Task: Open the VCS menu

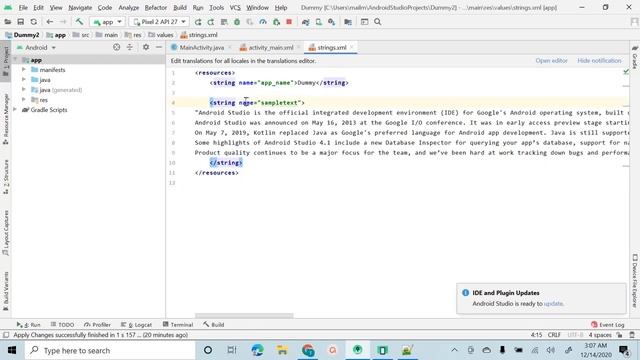Action: pyautogui.click(x=235, y=8)
